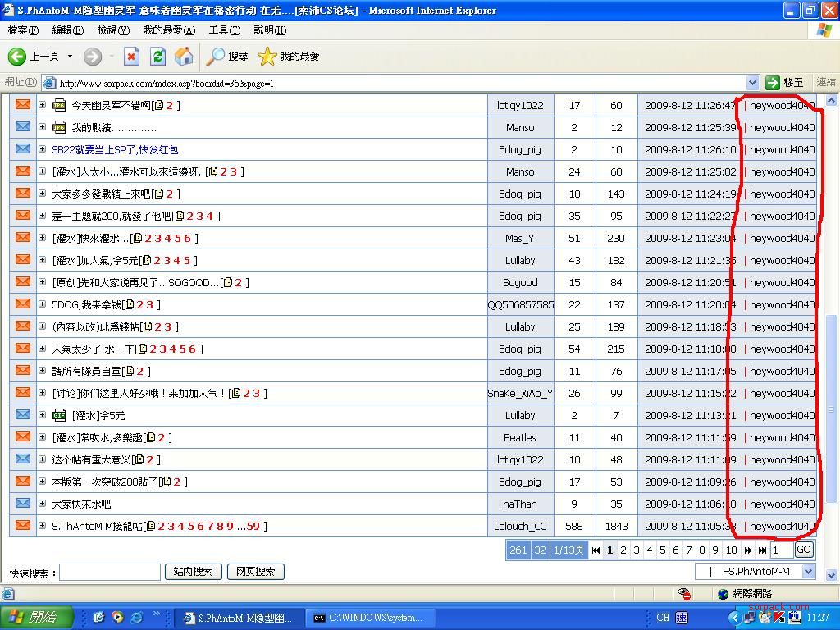Expand the S.PhAntoM-M接龍帖 thread plus box
840x630 pixels.
click(43, 526)
